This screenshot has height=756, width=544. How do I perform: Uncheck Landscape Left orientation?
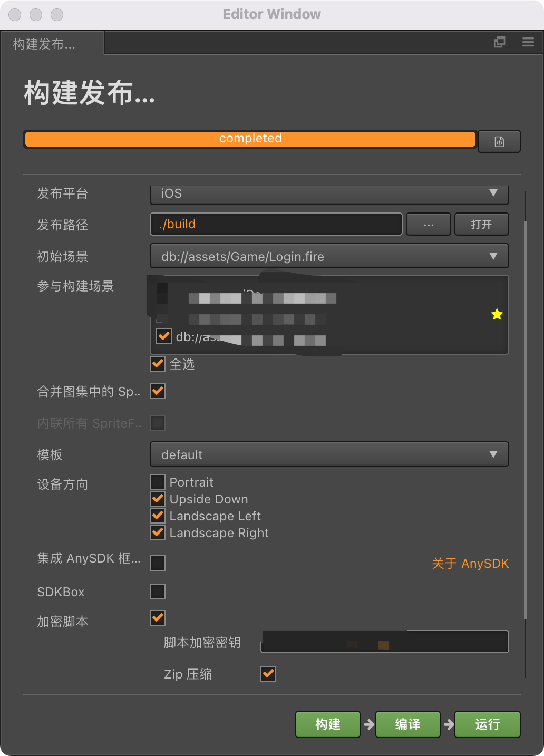[x=158, y=516]
